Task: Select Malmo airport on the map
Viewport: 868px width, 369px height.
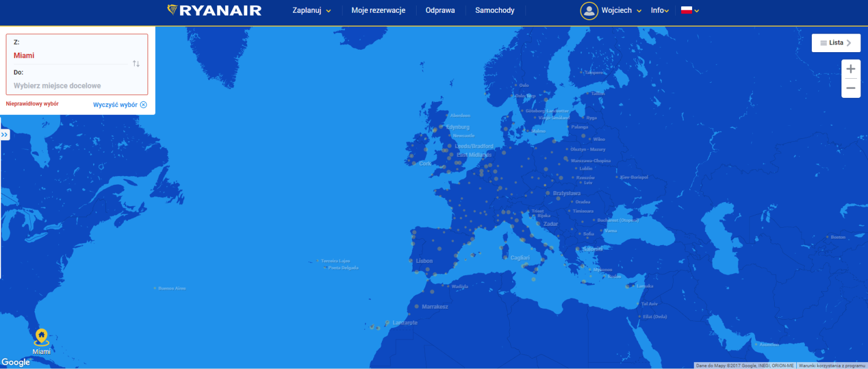Action: pos(539,131)
